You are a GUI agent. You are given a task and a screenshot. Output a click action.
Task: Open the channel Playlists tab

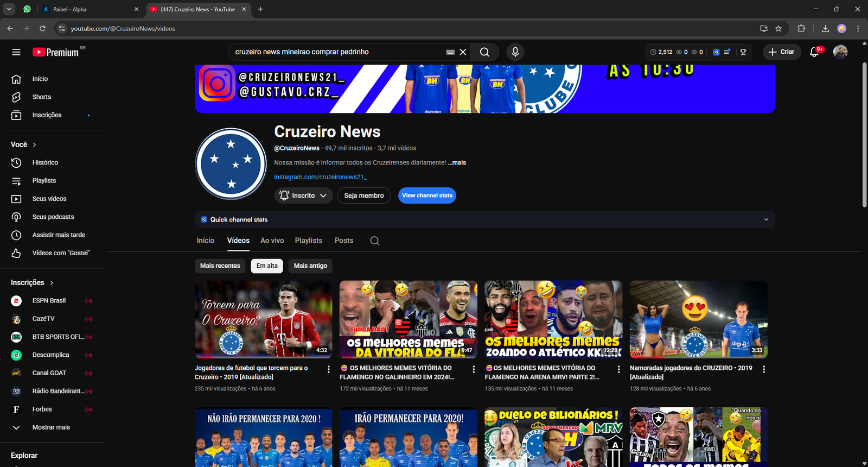point(309,241)
